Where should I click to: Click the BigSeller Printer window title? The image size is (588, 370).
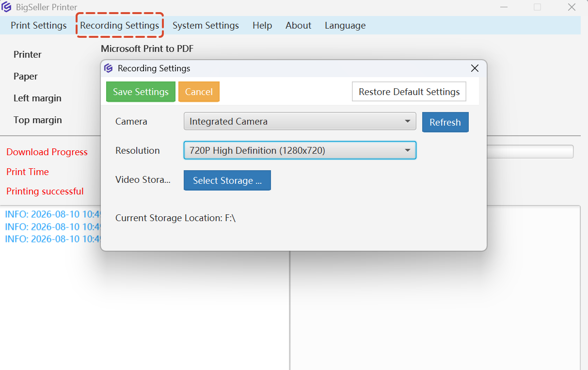point(47,7)
